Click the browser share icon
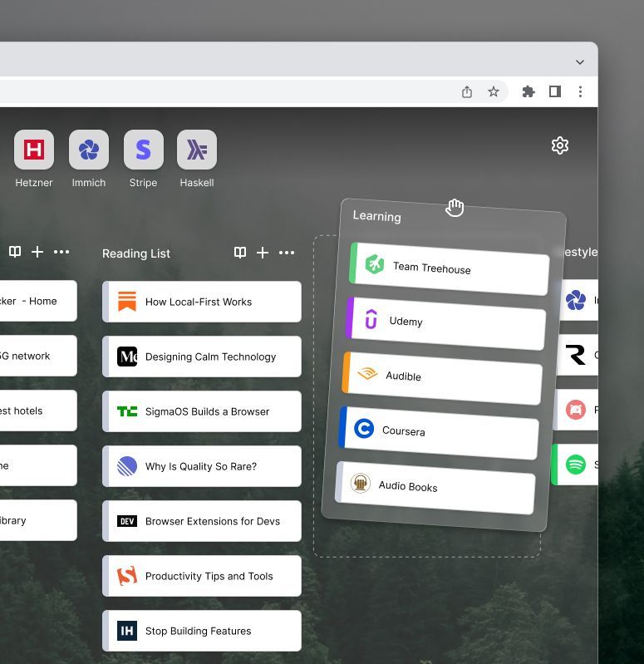 [x=467, y=91]
